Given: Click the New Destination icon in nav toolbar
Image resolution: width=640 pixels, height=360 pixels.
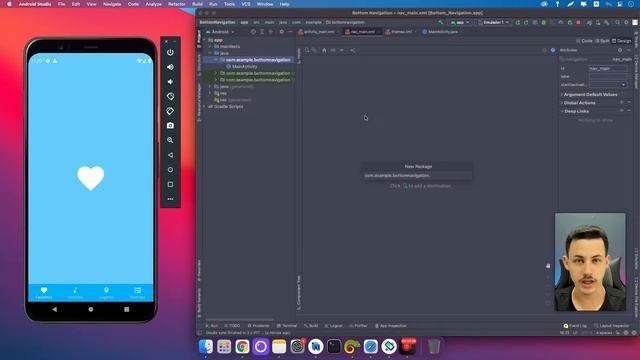Looking at the screenshot, I should [307, 50].
